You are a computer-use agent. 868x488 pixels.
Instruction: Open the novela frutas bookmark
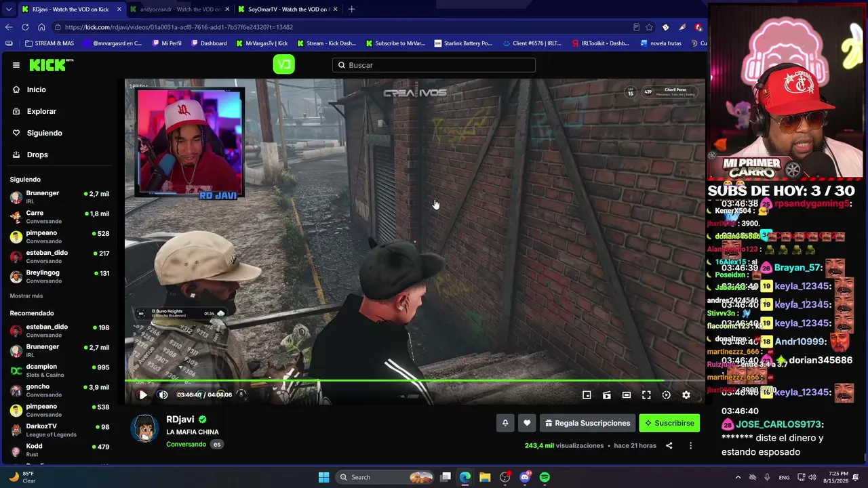click(661, 43)
